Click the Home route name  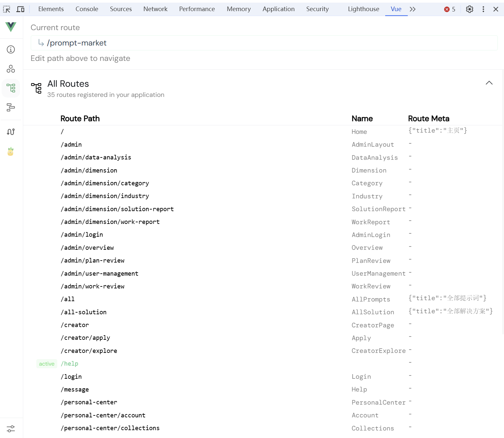(x=359, y=132)
